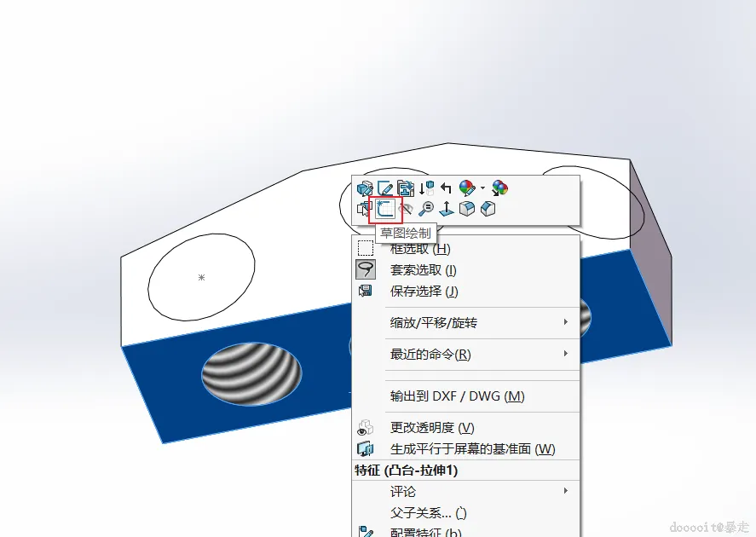The width and height of the screenshot is (756, 537).
Task: Select the striped hole on blue face
Action: 251,374
